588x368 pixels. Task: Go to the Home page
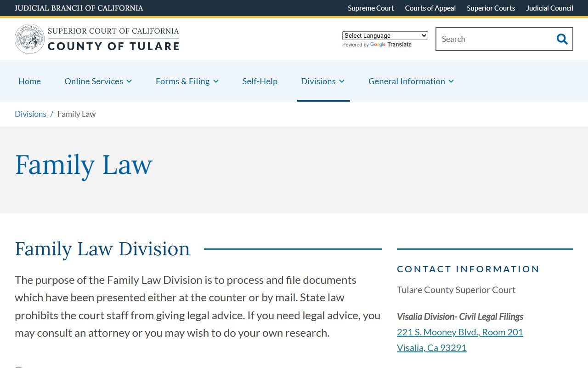pos(29,81)
